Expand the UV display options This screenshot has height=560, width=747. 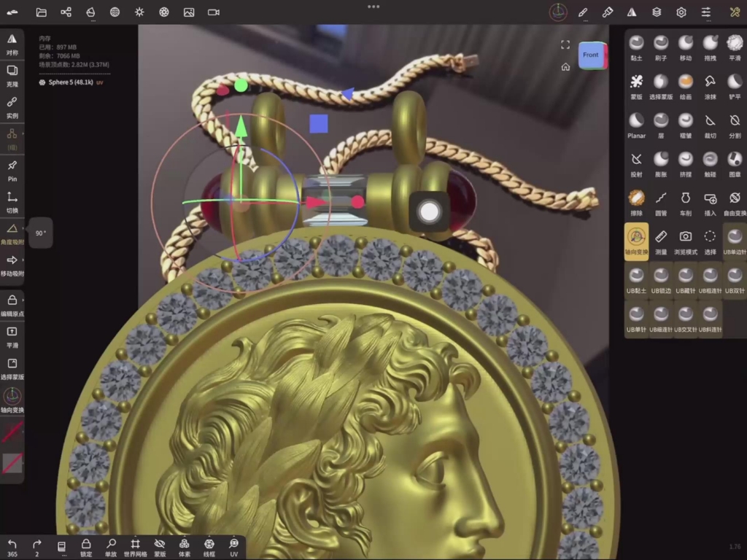tap(233, 548)
